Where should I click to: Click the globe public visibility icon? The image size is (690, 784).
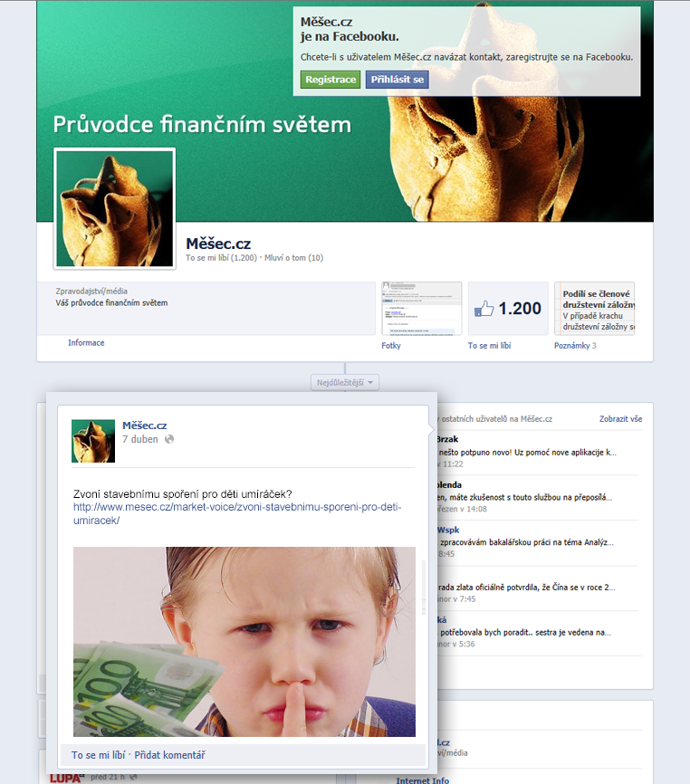pos(169,439)
